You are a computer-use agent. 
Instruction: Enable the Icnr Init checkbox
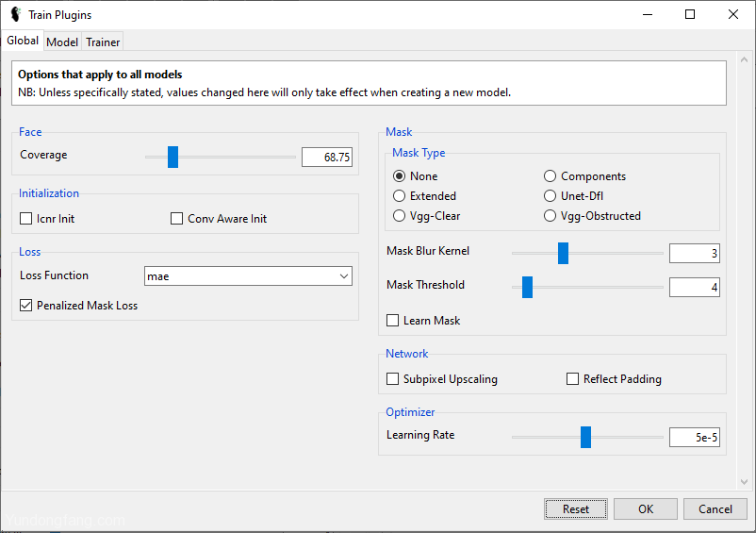pyautogui.click(x=26, y=219)
